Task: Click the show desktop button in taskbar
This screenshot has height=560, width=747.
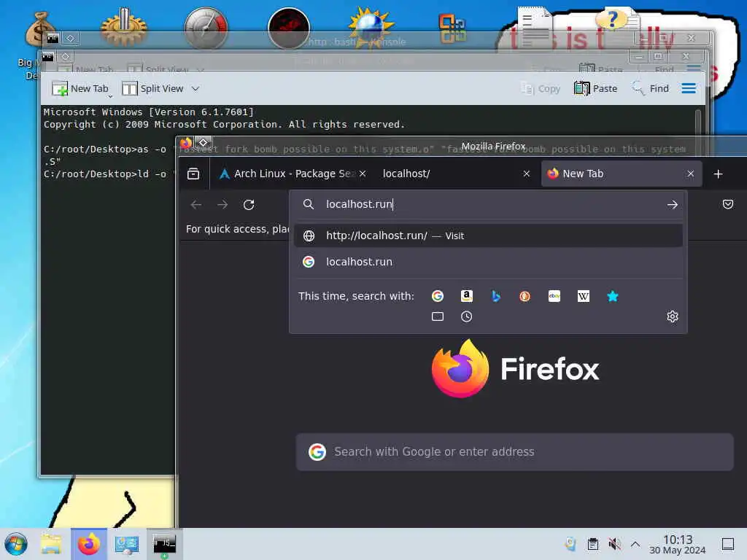Action: [x=727, y=544]
